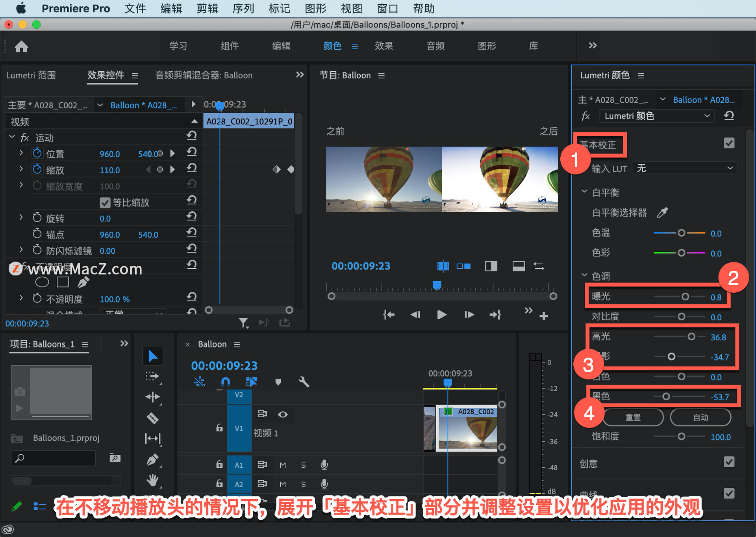Click the 自动 button in Lumetri

701,417
